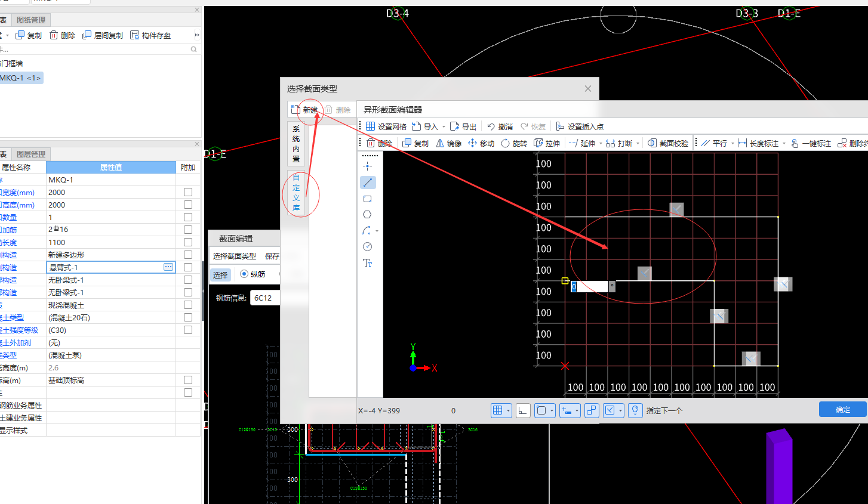The image size is (868, 504).
Task: Toggle grid snap in editor status bar
Action: click(x=497, y=410)
